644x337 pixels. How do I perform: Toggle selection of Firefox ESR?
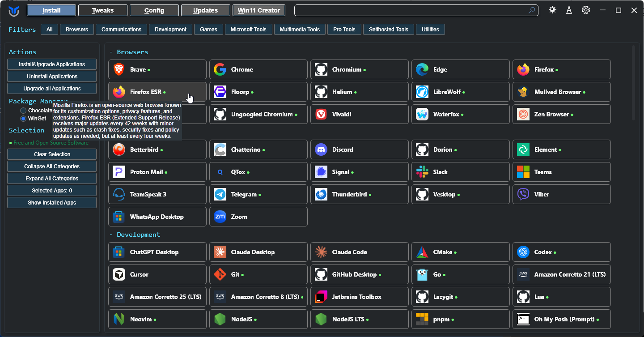(x=157, y=92)
